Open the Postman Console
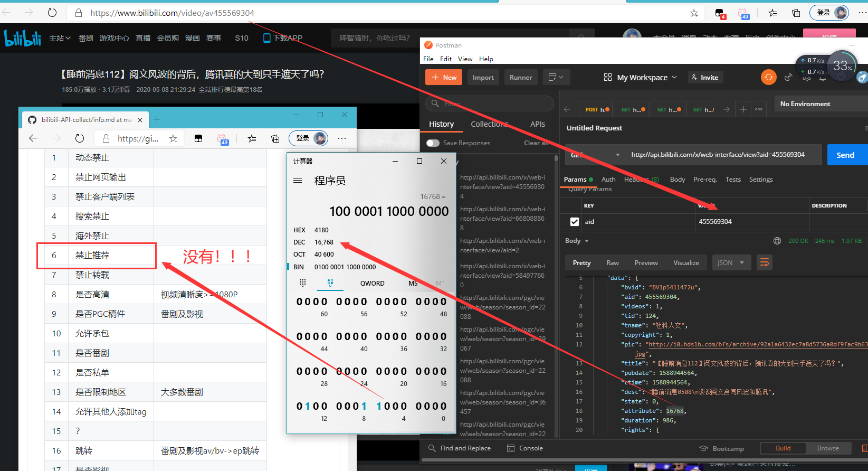The image size is (868, 471). [x=525, y=448]
